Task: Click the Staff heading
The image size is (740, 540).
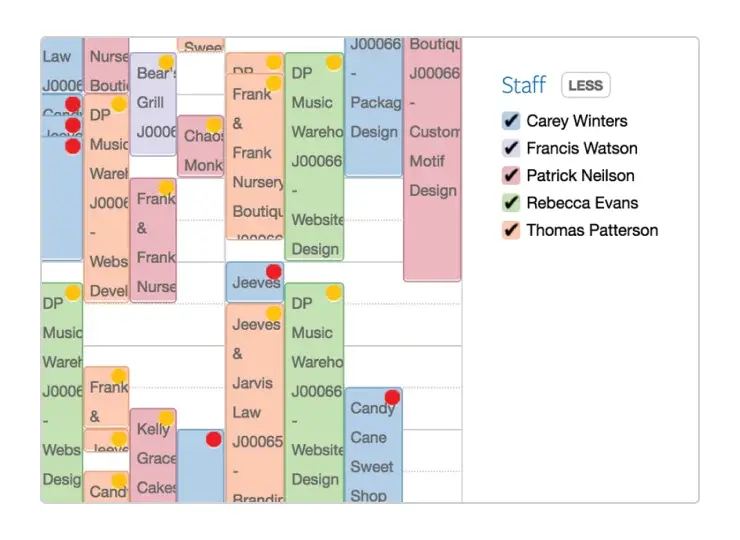Action: (x=523, y=85)
